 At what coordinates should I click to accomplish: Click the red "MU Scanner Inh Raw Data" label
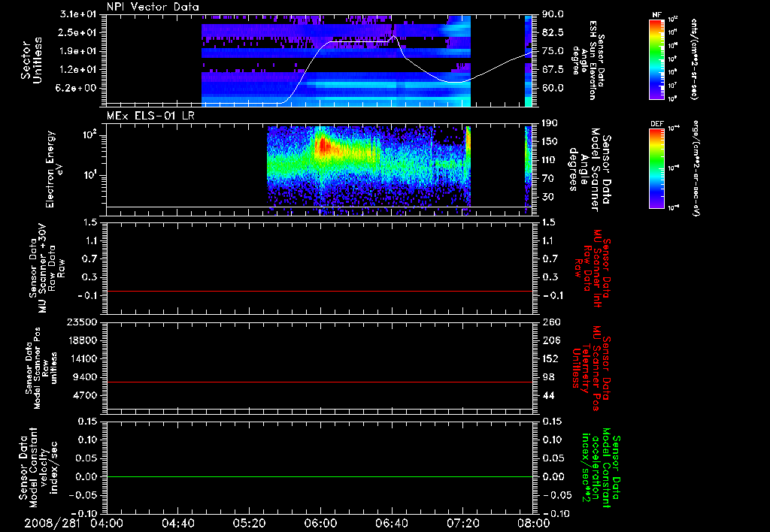click(592, 268)
